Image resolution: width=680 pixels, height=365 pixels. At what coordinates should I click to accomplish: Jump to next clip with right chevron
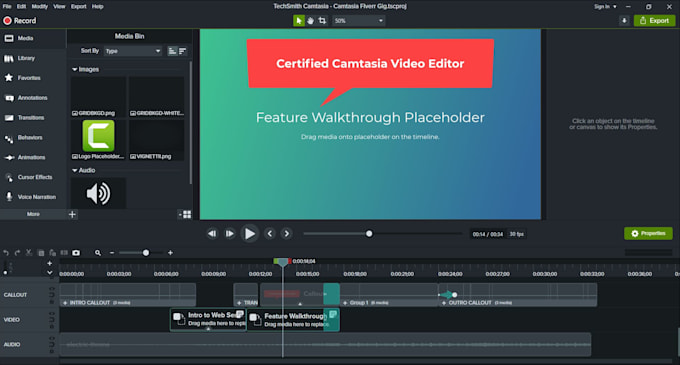[x=287, y=234]
